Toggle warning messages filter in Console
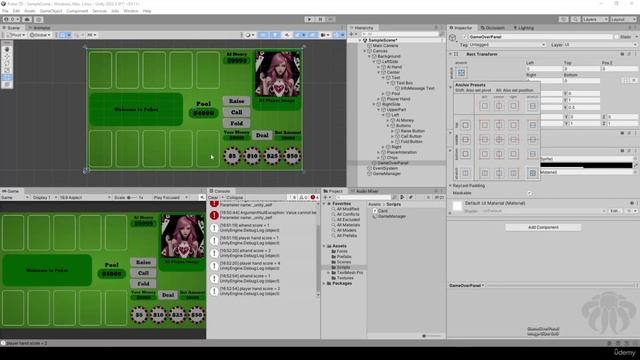The width and height of the screenshot is (640, 360). pos(303,198)
